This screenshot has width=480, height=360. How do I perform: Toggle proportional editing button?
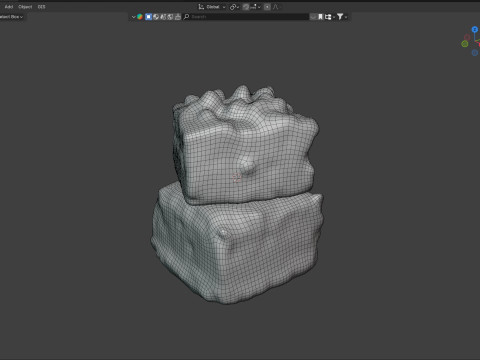[267, 7]
